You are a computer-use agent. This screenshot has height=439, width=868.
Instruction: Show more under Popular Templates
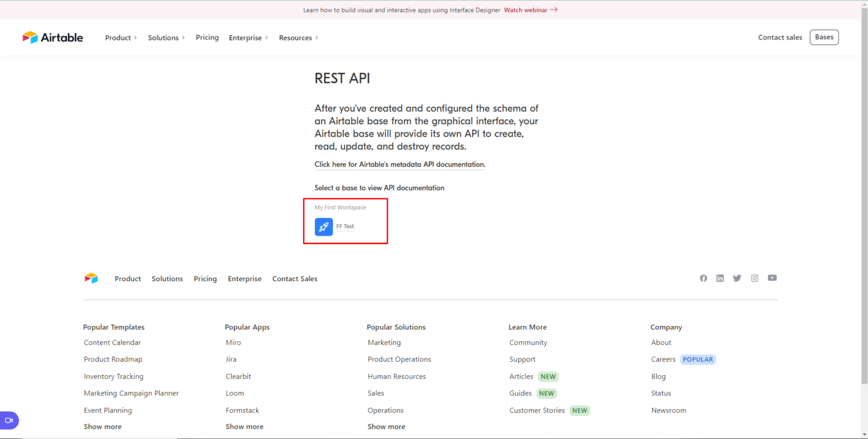tap(102, 426)
